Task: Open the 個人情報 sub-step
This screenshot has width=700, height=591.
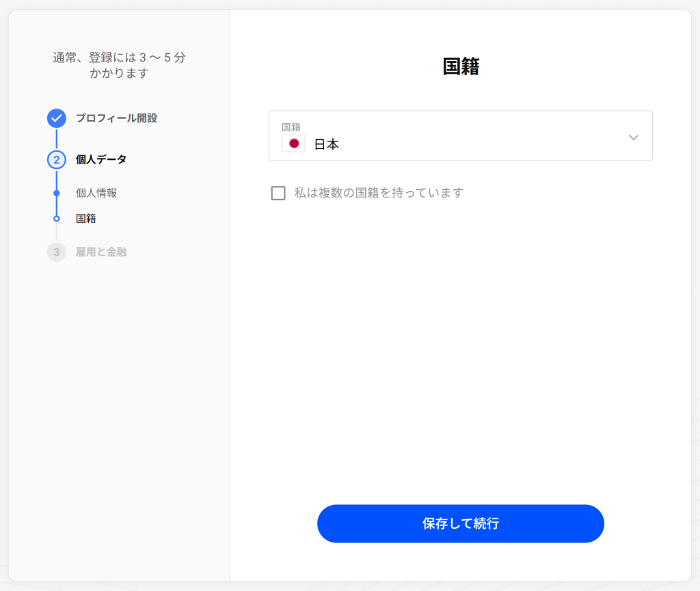Action: coord(96,193)
